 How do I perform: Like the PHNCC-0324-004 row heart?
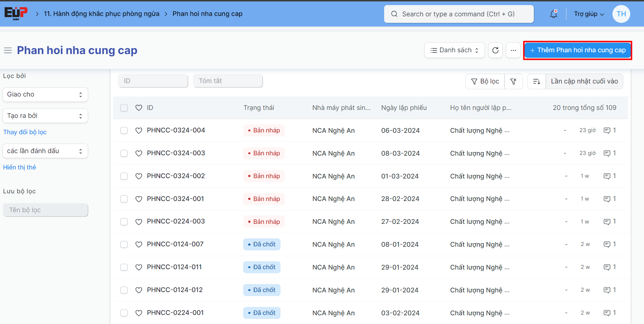click(x=139, y=131)
